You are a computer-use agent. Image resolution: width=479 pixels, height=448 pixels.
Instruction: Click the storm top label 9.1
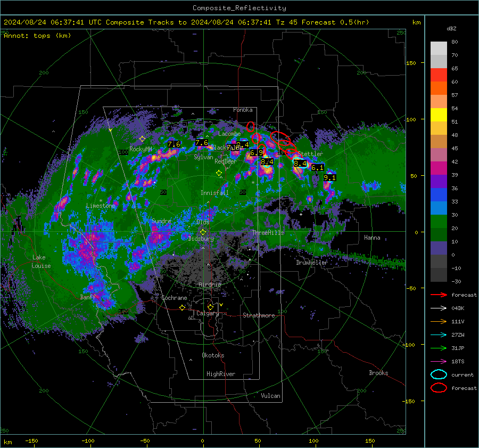click(329, 178)
